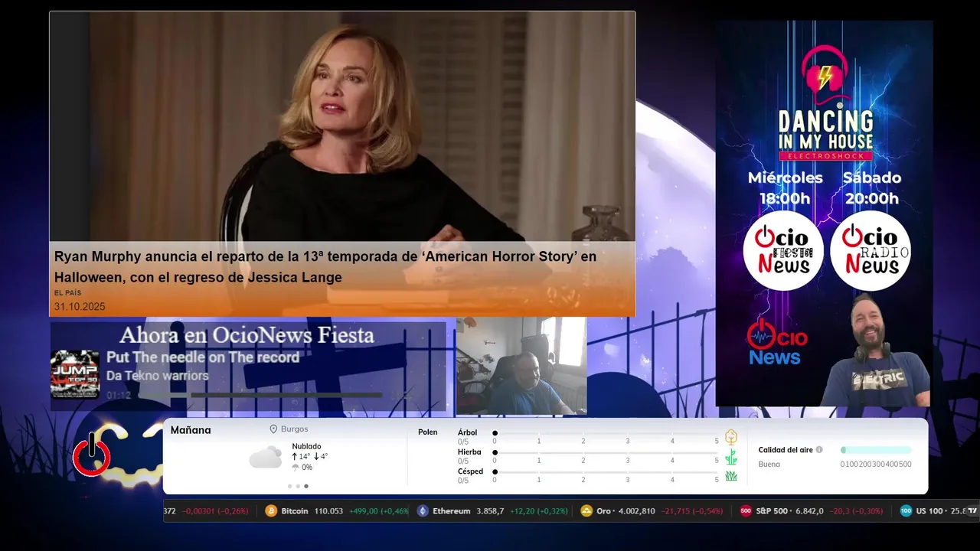
Task: Click the Dancing In My House title
Action: (825, 130)
